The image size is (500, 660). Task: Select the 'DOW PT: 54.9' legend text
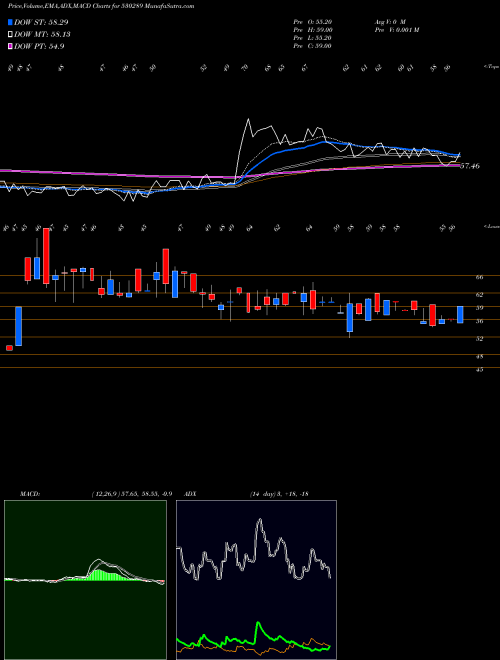39,47
